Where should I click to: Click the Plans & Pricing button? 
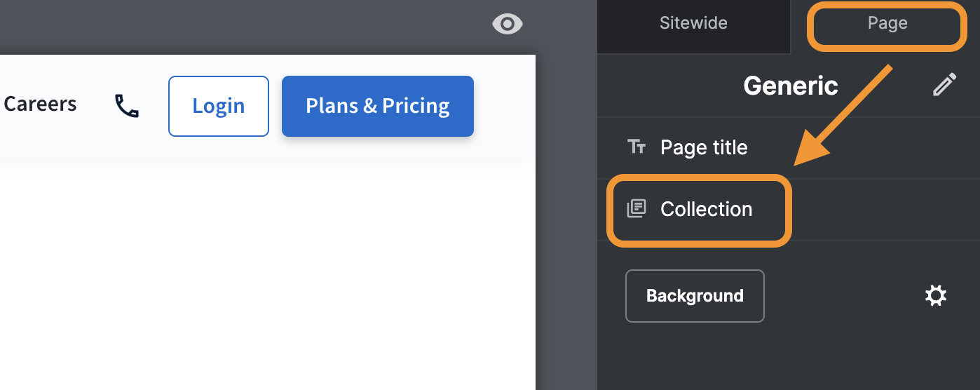coord(377,106)
